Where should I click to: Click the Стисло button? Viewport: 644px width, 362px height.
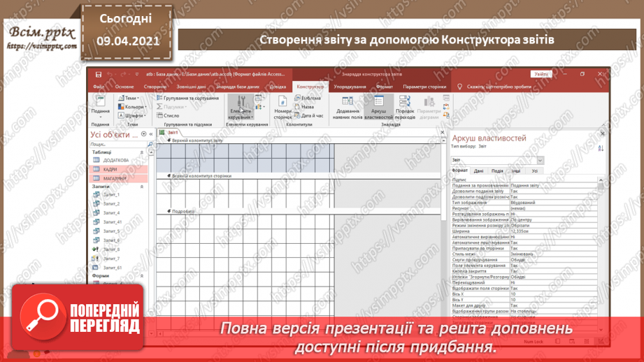[168, 116]
